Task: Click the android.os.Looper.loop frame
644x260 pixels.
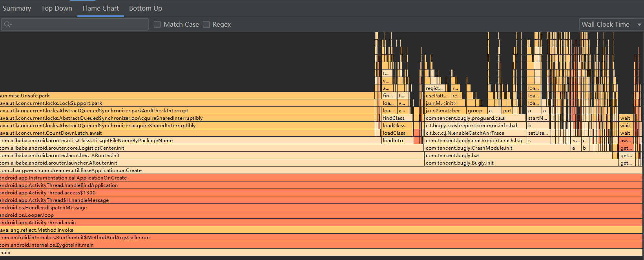Action: coord(321,215)
